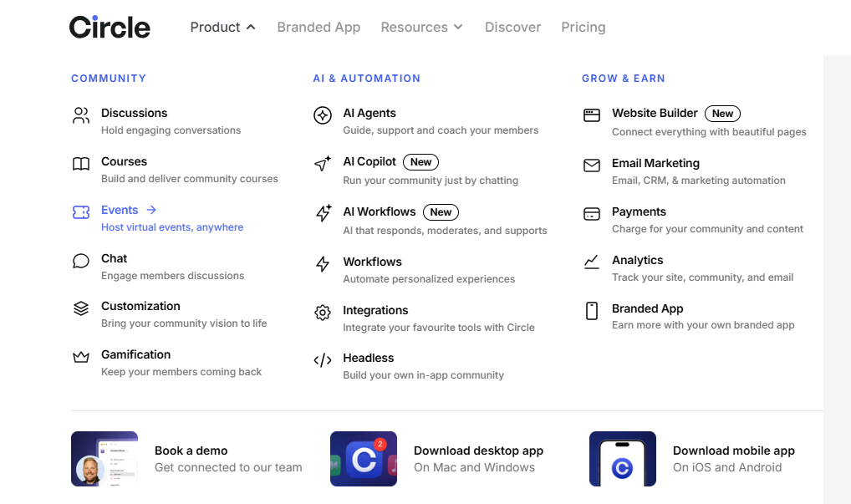This screenshot has width=851, height=504.
Task: Open the Analytics link
Action: point(637,260)
